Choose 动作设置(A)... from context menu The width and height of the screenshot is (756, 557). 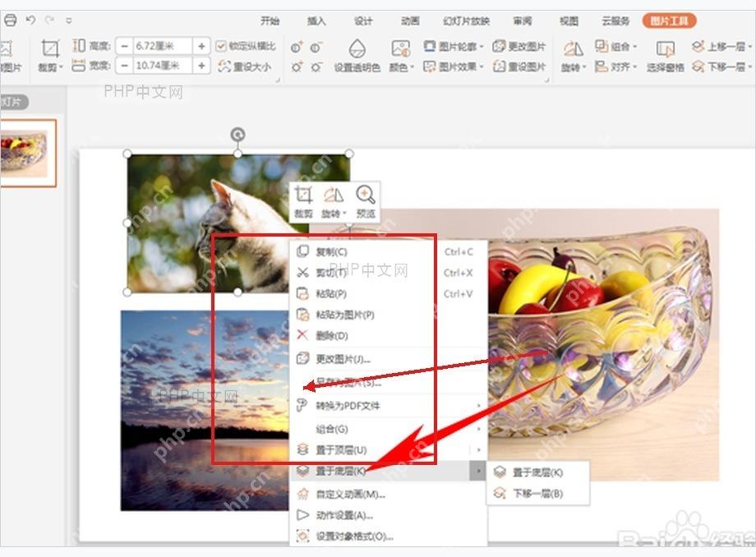388,515
